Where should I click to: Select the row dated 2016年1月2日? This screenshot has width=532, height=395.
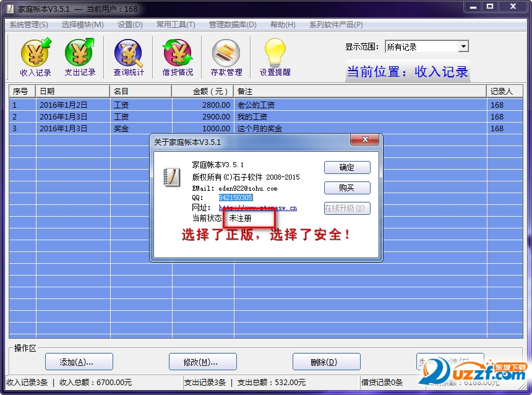266,105
